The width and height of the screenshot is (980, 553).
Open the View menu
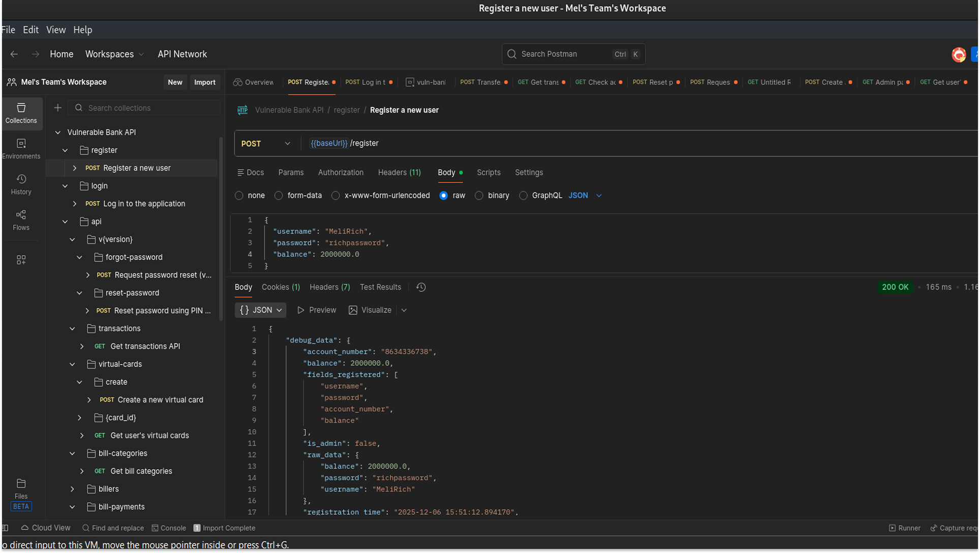[56, 29]
